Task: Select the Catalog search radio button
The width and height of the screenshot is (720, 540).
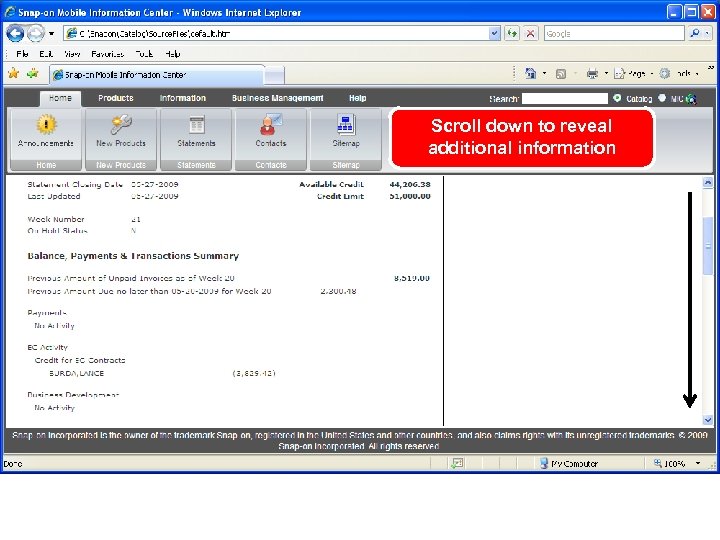Action: 617,98
